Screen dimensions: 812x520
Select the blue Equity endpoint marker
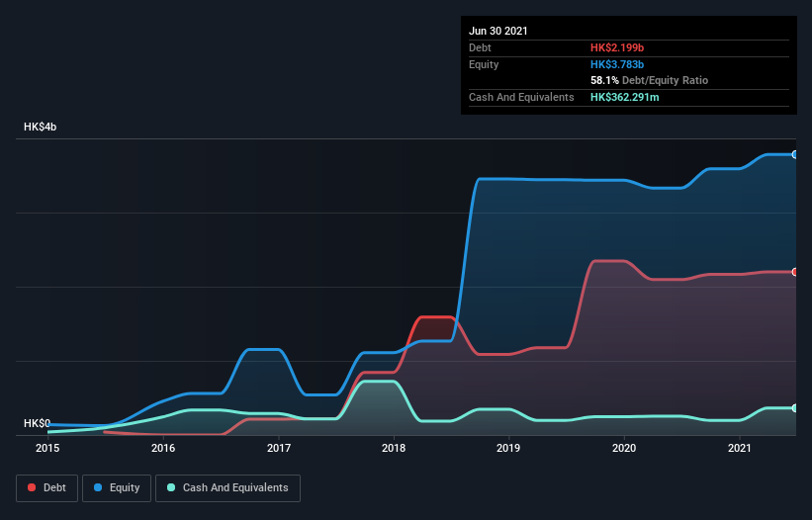pyautogui.click(x=795, y=154)
